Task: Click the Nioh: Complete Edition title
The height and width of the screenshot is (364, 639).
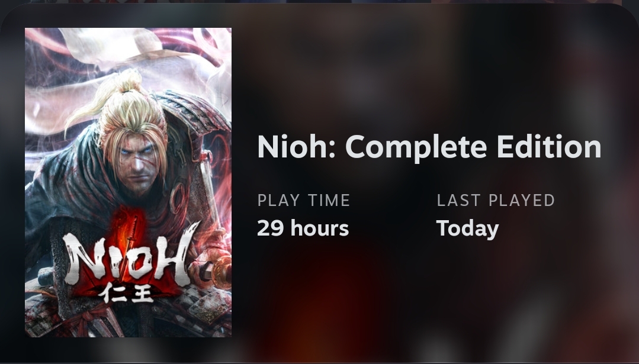Action: click(429, 147)
